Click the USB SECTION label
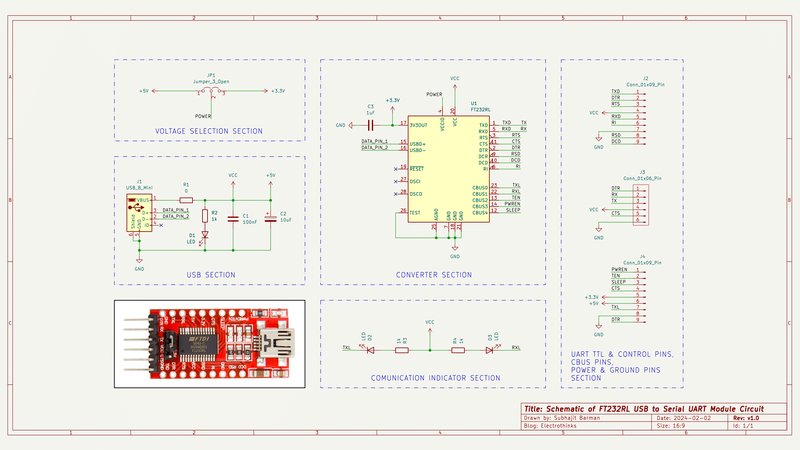Viewport: 800px width, 450px height. (211, 274)
